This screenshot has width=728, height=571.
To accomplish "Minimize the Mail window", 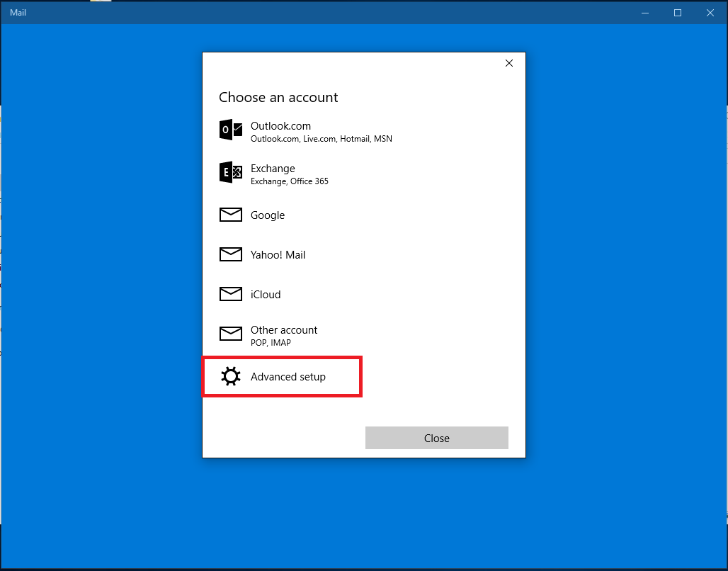I will (645, 13).
